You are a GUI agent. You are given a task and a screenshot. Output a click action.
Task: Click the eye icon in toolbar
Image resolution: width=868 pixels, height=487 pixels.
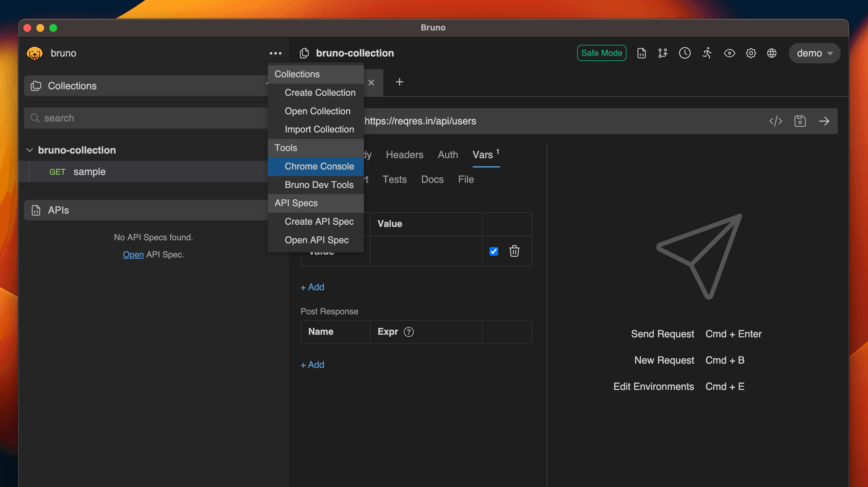[x=729, y=53]
